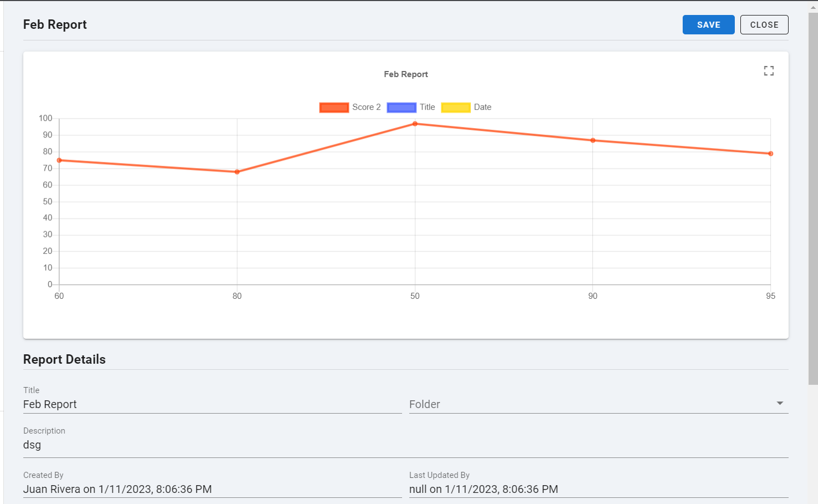Toggle the blue Title legend swatch
Screen dimensions: 818x504
pyautogui.click(x=402, y=108)
